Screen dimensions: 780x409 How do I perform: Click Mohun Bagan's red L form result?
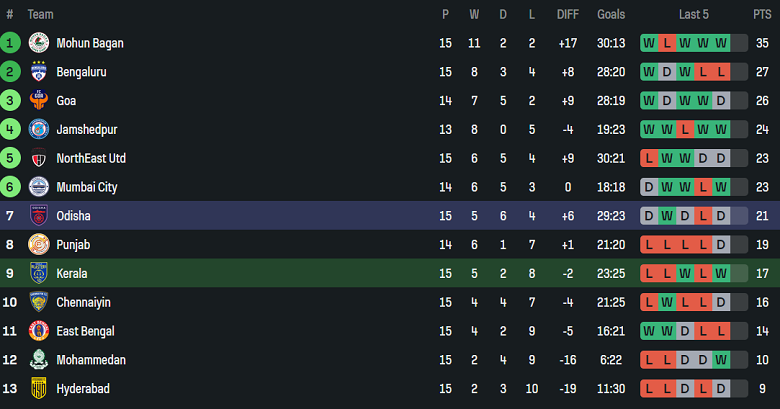click(667, 43)
